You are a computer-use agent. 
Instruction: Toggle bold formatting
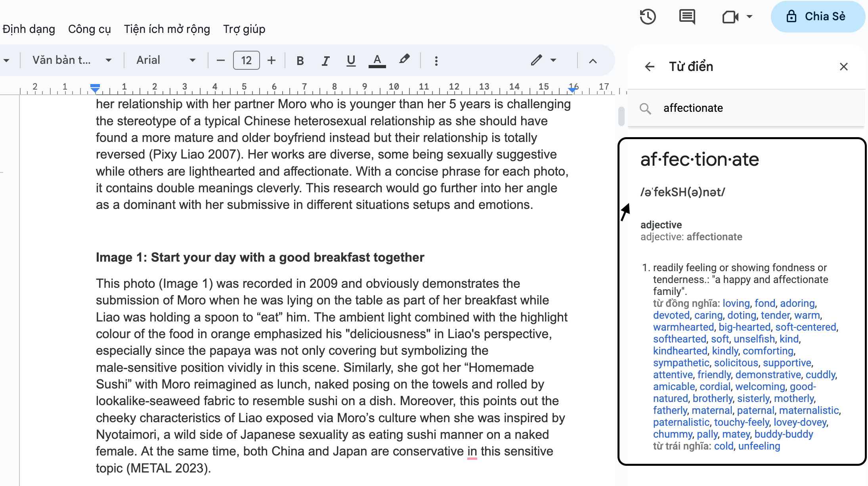point(300,61)
